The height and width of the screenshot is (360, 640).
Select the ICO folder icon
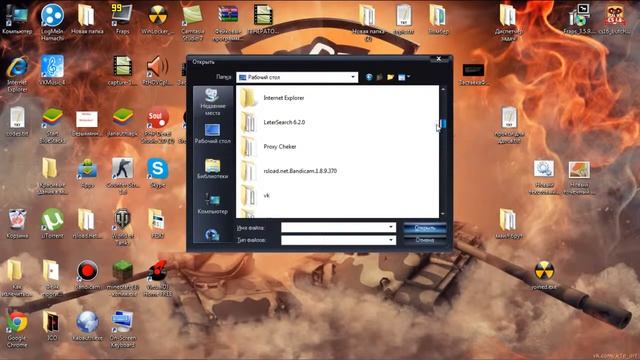[52, 325]
